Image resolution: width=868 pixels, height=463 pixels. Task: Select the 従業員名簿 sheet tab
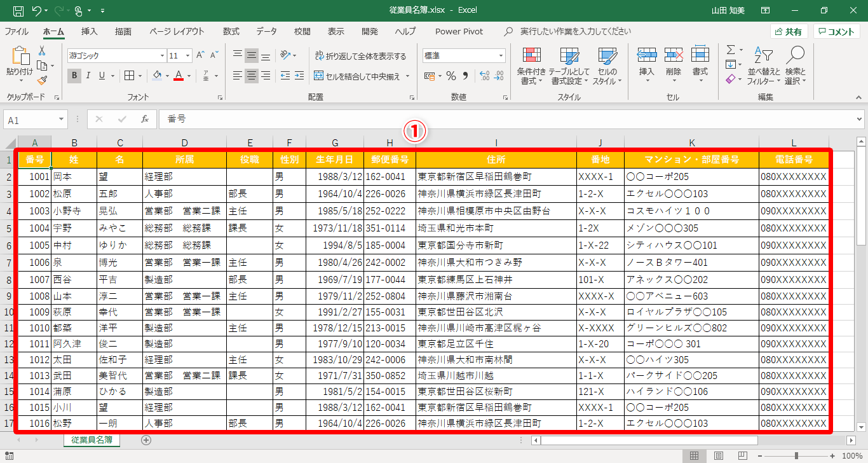pos(92,439)
